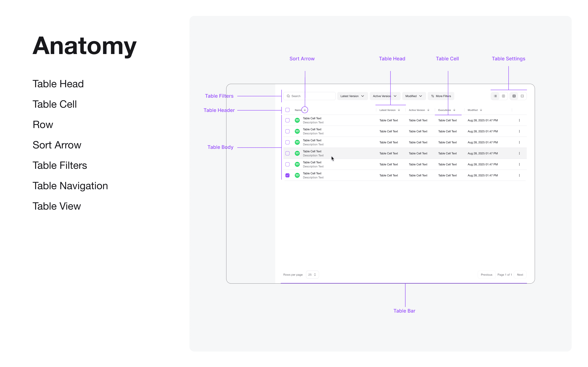
Task: Click the More Filters button
Action: [441, 96]
